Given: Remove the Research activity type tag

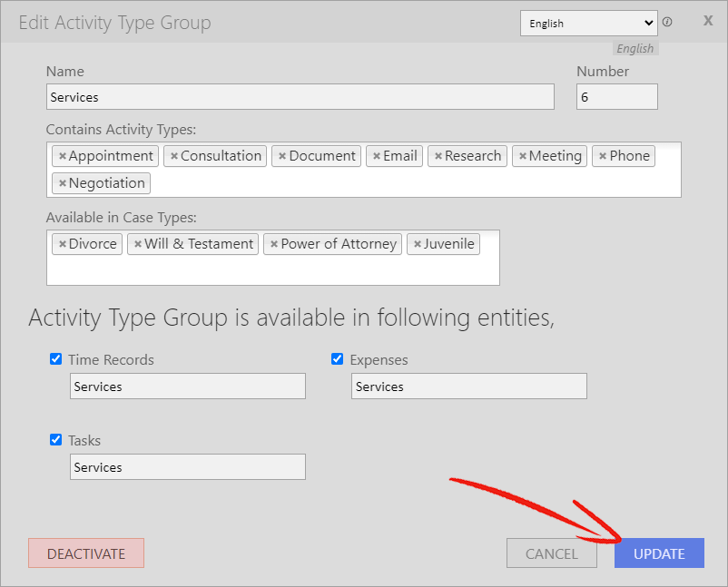Looking at the screenshot, I should click(438, 156).
